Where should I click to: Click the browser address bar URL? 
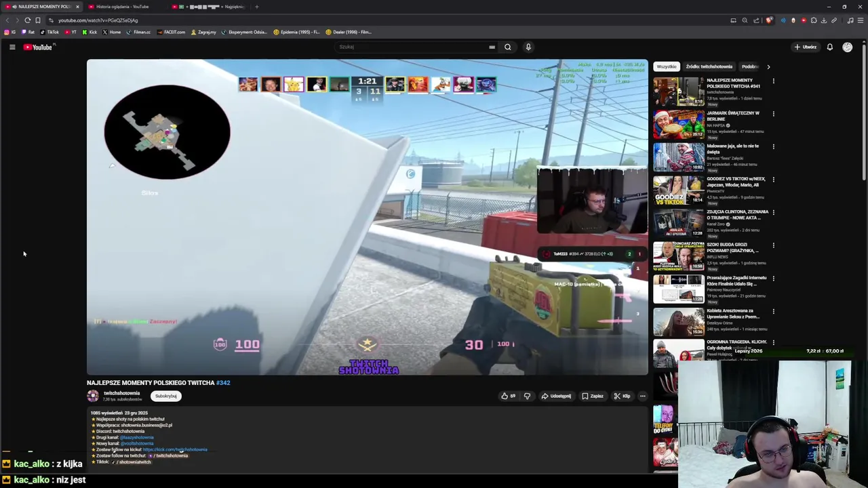coord(98,20)
